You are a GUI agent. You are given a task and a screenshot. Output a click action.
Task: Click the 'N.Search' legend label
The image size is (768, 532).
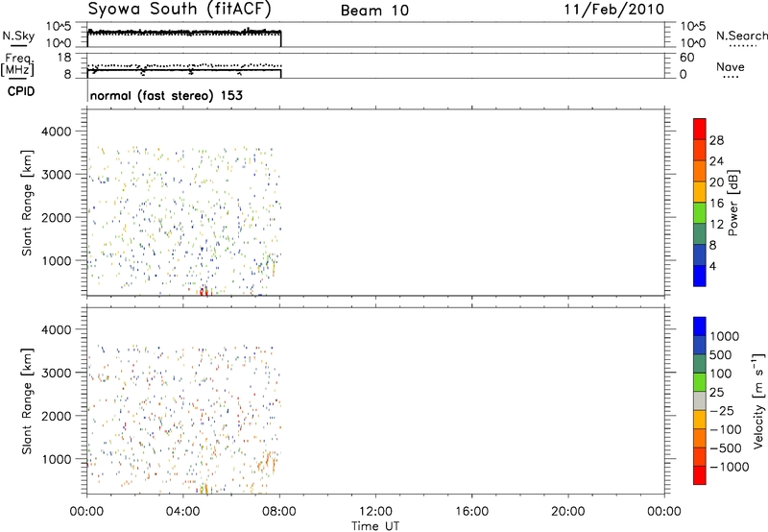(742, 36)
